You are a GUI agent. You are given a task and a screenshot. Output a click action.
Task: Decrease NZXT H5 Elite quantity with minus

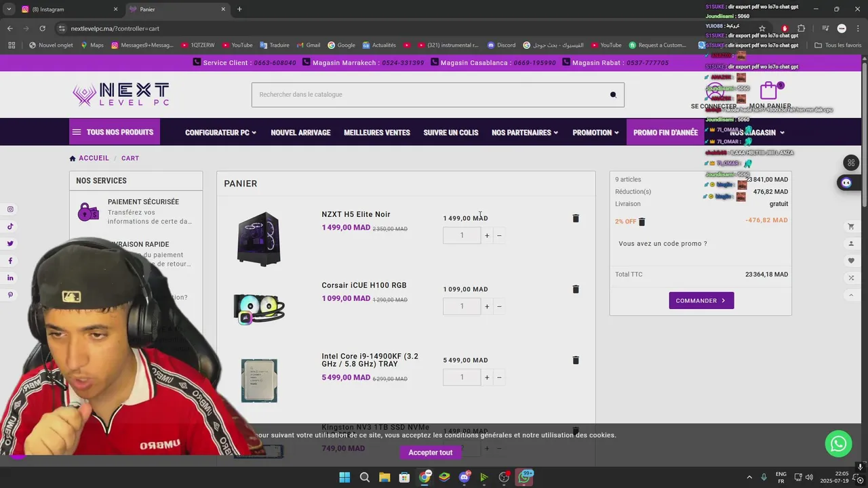click(499, 236)
